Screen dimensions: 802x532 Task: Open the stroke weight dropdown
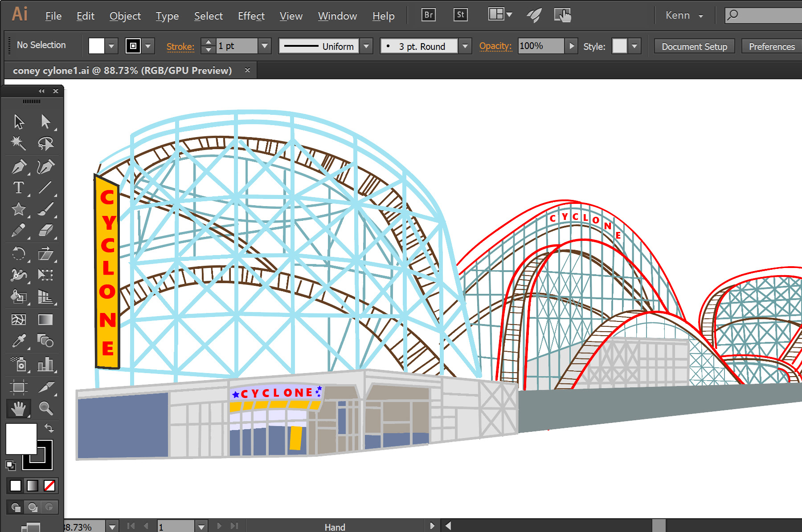coord(265,46)
